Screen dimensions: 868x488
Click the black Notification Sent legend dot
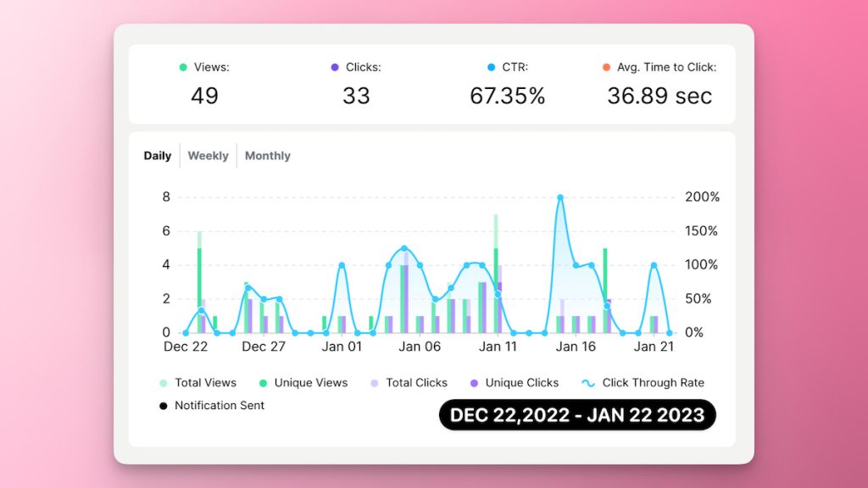(163, 406)
